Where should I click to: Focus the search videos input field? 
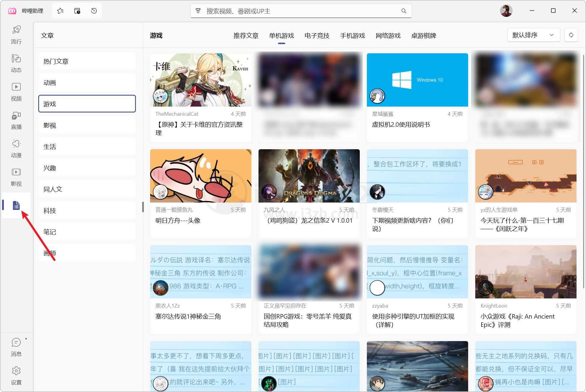(x=301, y=11)
